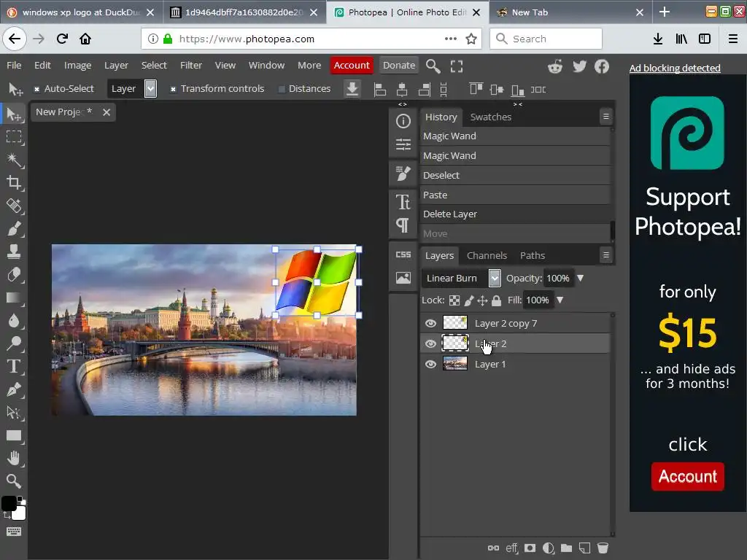The image size is (747, 560).
Task: Open the Character panel icon
Action: click(403, 203)
